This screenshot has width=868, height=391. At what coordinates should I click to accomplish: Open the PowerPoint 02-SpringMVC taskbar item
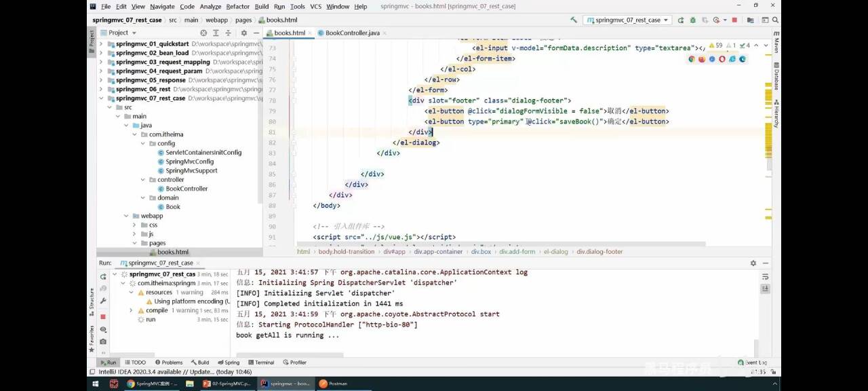[227, 384]
